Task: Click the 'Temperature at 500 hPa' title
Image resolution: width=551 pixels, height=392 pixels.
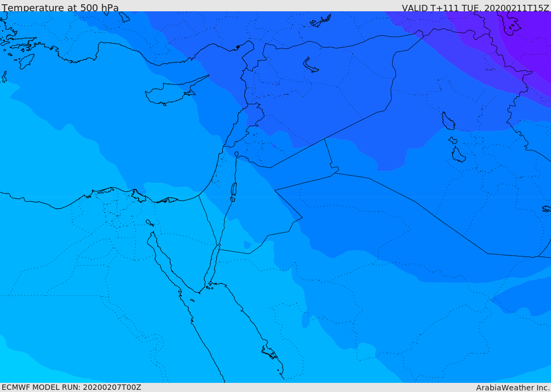Action: (x=60, y=8)
